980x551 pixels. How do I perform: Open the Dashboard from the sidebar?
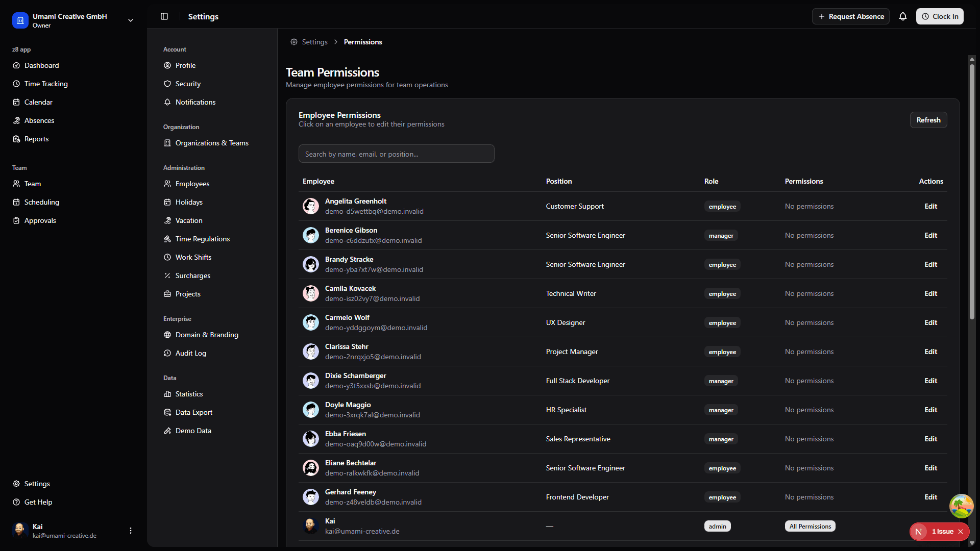click(x=41, y=65)
